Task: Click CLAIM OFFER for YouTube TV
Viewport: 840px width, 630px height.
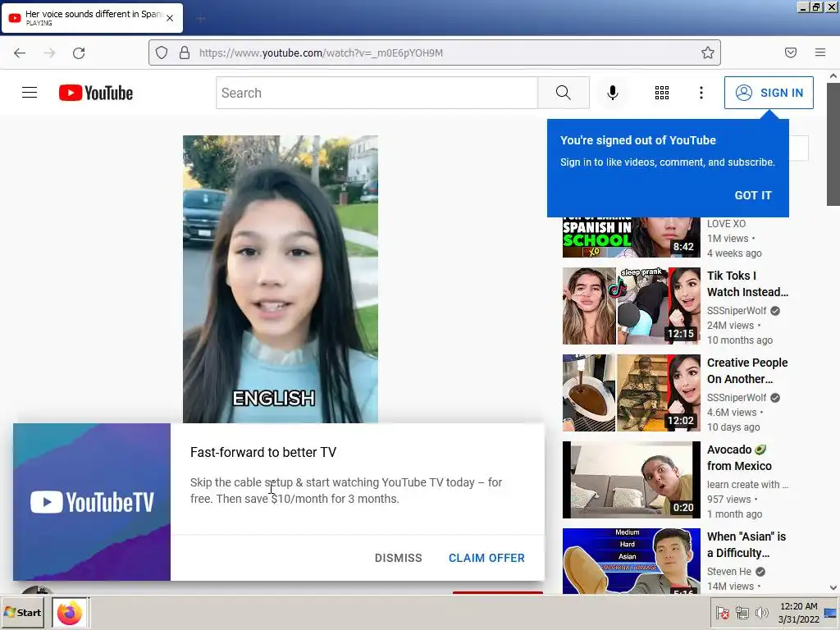Action: click(x=486, y=558)
